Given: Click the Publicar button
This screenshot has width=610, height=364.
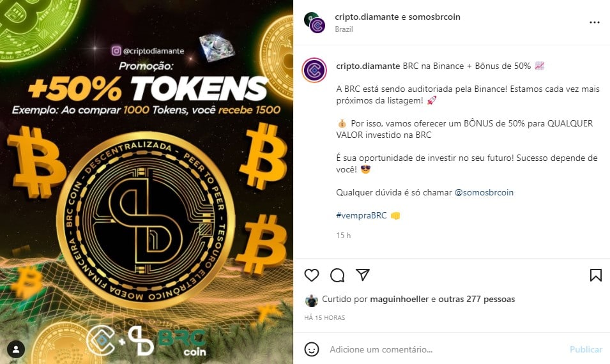Looking at the screenshot, I should click(586, 349).
